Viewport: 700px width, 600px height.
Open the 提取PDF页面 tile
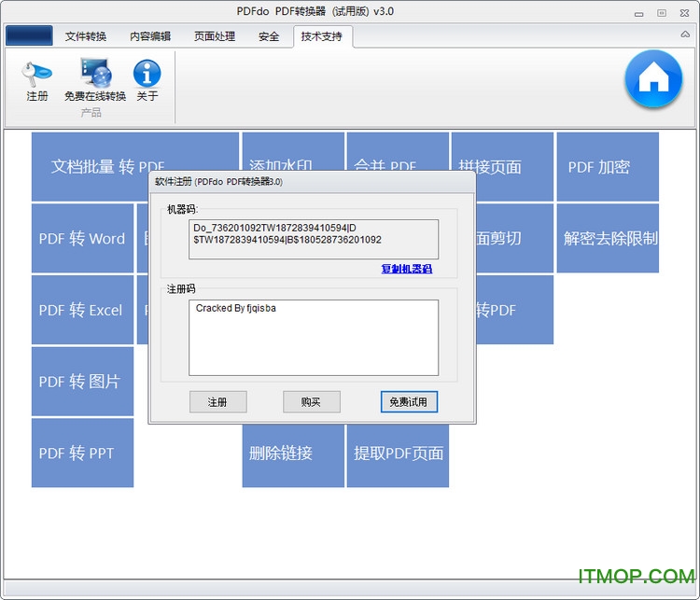pyautogui.click(x=398, y=455)
